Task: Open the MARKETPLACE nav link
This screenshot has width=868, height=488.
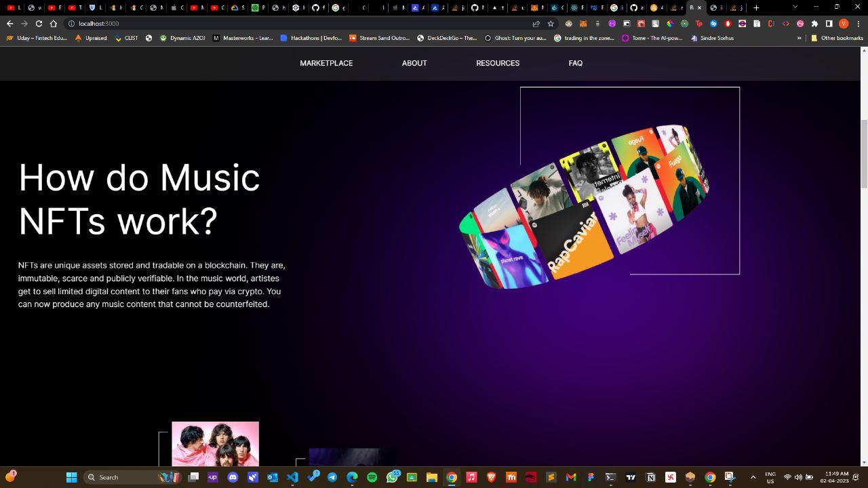Action: (x=326, y=63)
